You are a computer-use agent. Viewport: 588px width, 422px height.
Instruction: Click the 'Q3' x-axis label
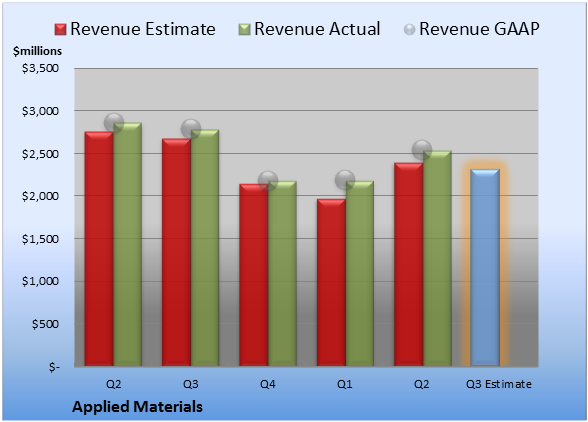pos(190,384)
